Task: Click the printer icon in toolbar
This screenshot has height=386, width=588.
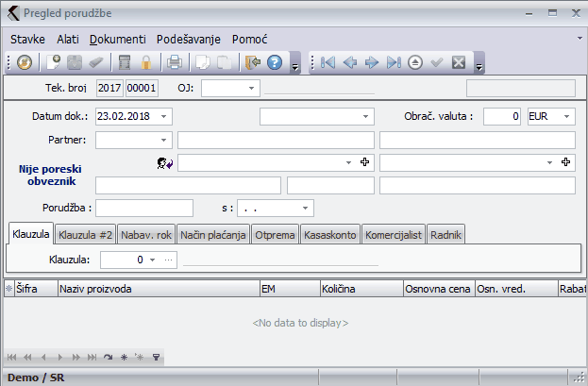Action: (x=175, y=63)
